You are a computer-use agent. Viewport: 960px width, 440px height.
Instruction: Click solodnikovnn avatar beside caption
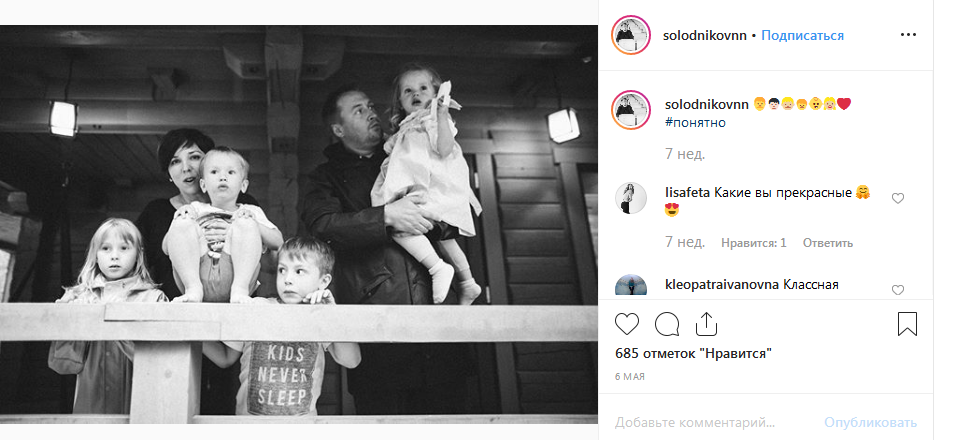click(631, 110)
